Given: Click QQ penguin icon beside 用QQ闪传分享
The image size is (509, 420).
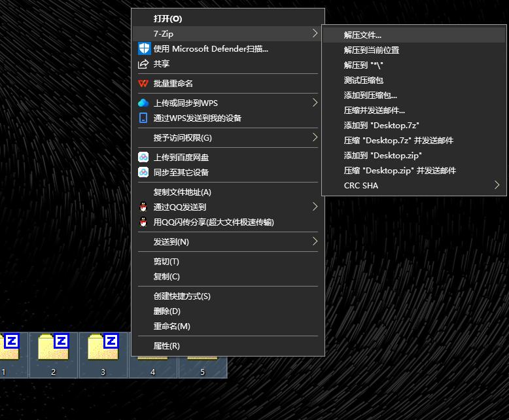Looking at the screenshot, I should [x=143, y=222].
